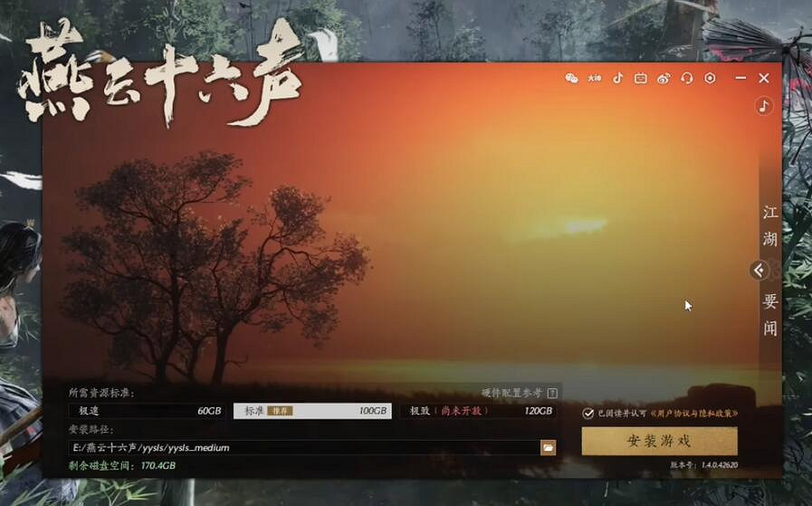
Task: Click the 安装游戏 install button
Action: tap(659, 441)
